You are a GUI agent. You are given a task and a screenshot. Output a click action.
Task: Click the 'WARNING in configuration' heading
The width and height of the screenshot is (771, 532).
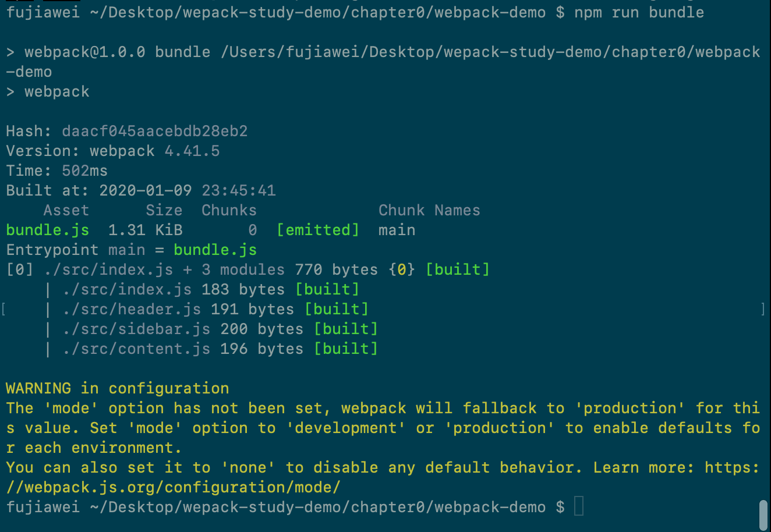tap(117, 388)
